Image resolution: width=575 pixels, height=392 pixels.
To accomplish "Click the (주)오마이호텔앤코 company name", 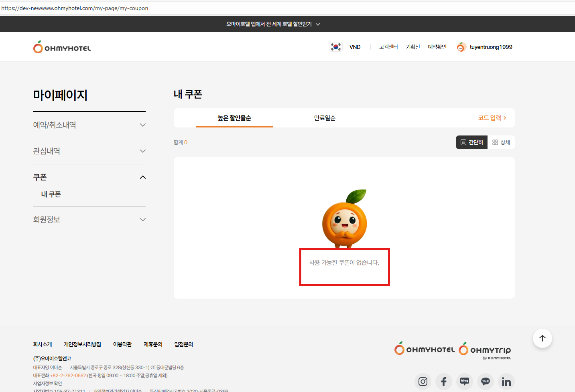I will tap(52, 358).
